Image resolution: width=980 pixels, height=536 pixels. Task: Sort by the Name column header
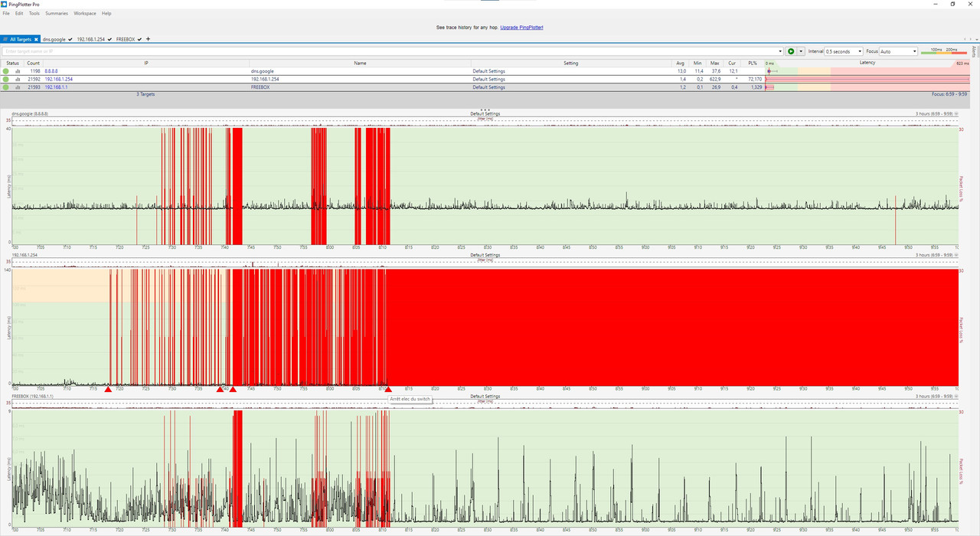coord(360,63)
